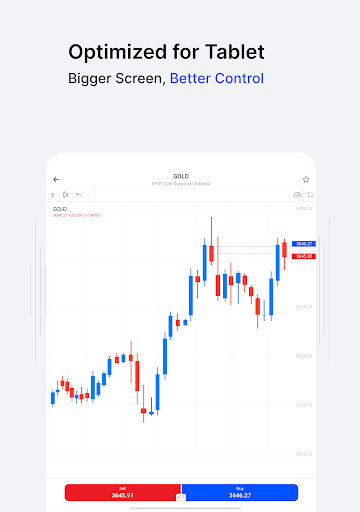This screenshot has height=512, width=360.
Task: Tap the blue Buy 3646.27 button
Action: (240, 492)
